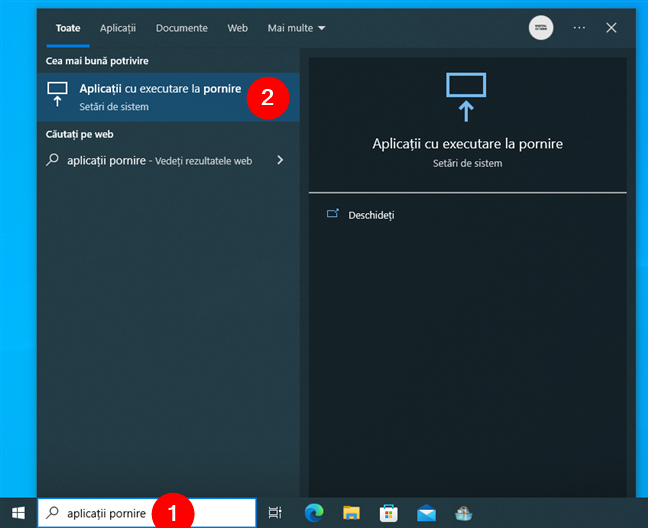648x528 pixels.
Task: Open the Windows Start menu
Action: click(18, 513)
